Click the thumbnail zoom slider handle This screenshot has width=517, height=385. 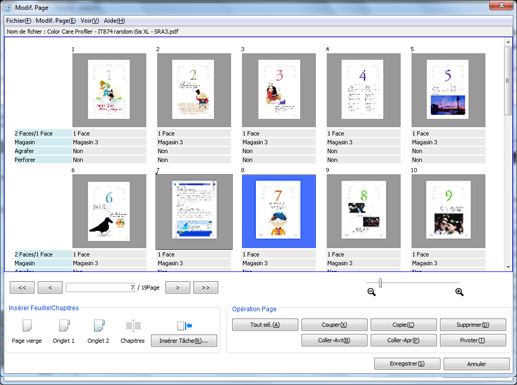tap(380, 283)
